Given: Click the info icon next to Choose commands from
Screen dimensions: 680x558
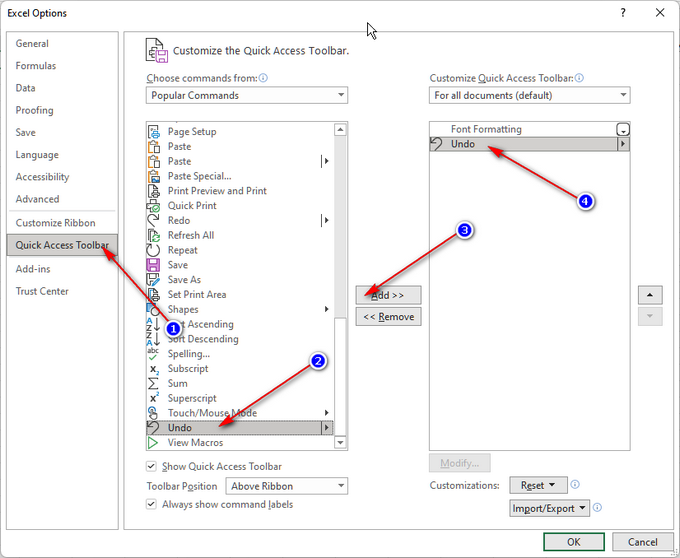Looking at the screenshot, I should 263,78.
